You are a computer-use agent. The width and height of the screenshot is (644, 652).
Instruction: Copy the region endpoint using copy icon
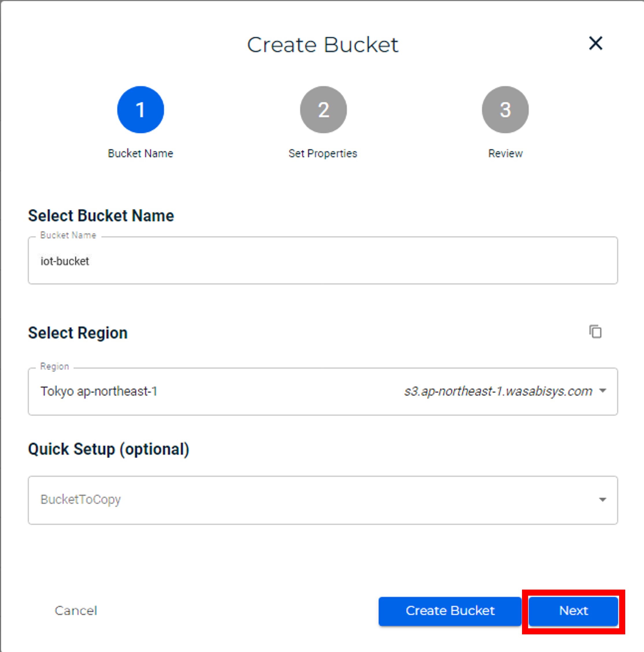[595, 332]
